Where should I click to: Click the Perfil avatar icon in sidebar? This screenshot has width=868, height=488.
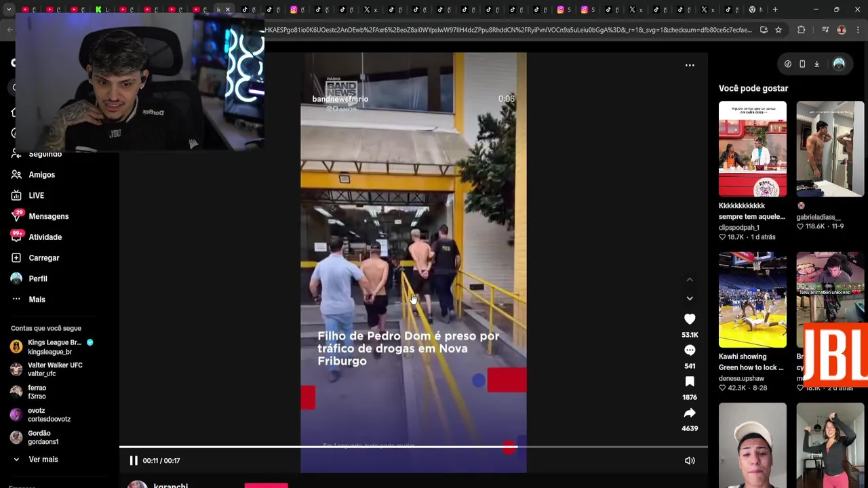coord(16,279)
